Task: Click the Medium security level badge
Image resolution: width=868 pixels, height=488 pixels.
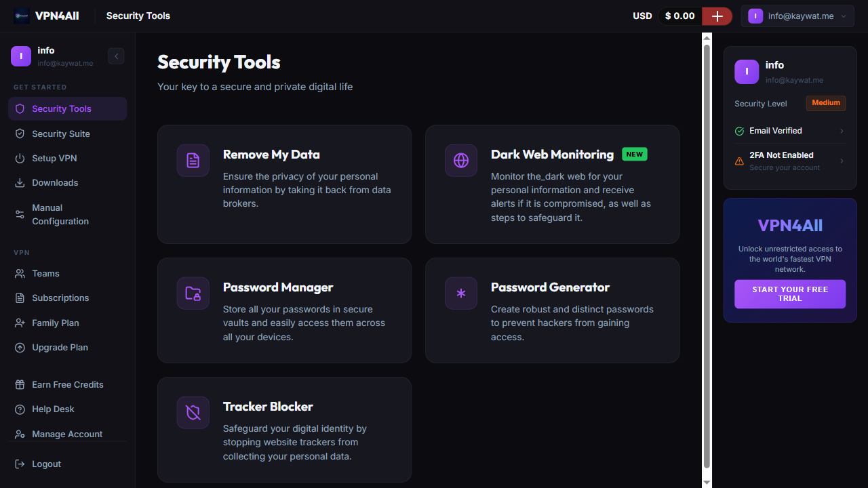Action: point(825,103)
